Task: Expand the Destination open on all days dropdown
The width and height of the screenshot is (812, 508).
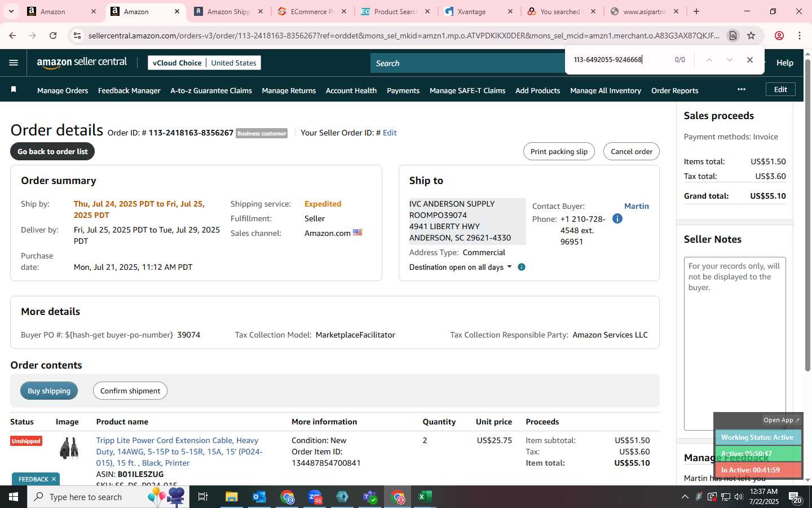Action: coord(460,267)
